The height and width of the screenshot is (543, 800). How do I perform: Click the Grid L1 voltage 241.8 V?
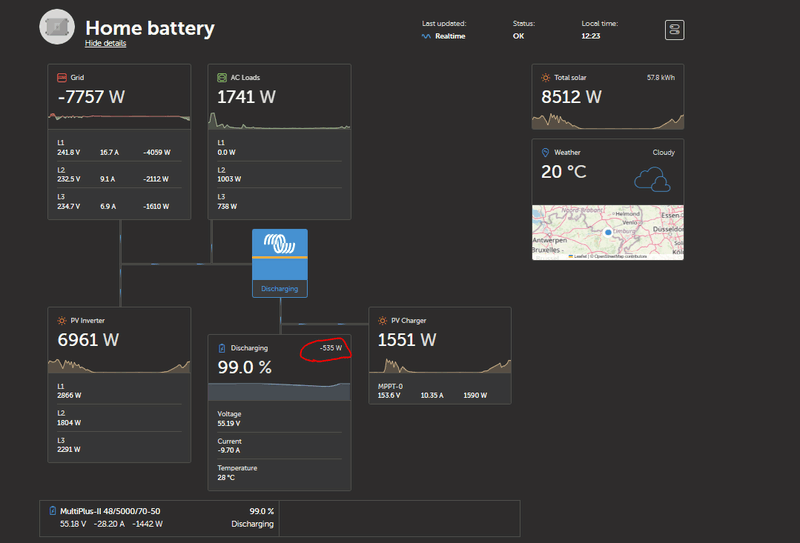pos(68,153)
